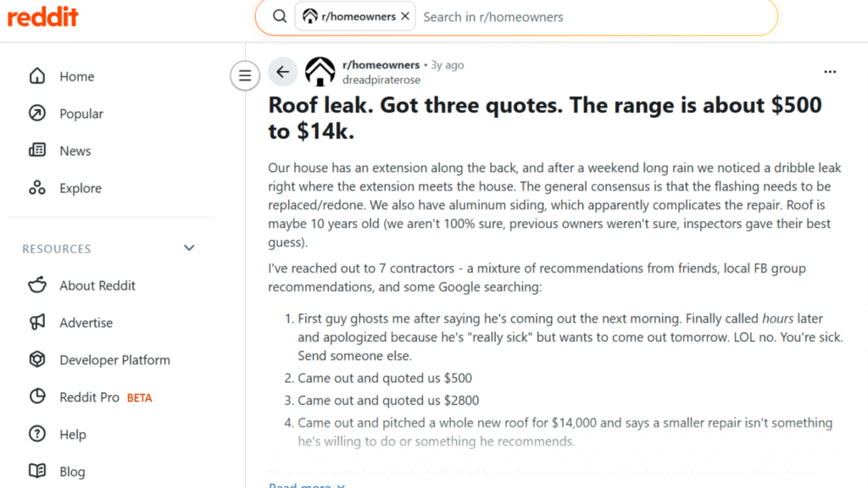868x488 pixels.
Task: Expand the post with Read more
Action: pos(298,483)
